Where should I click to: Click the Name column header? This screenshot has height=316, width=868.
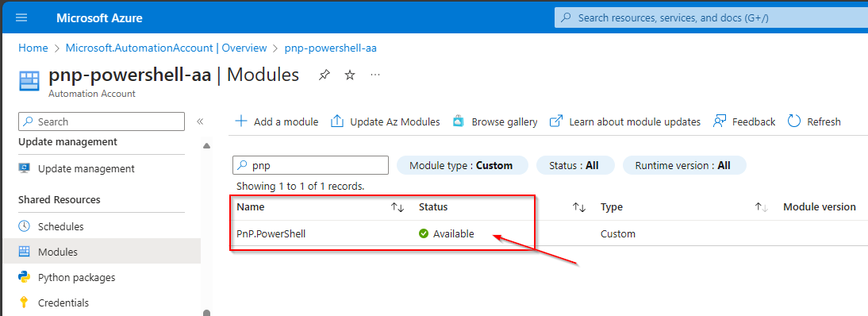[x=250, y=206]
